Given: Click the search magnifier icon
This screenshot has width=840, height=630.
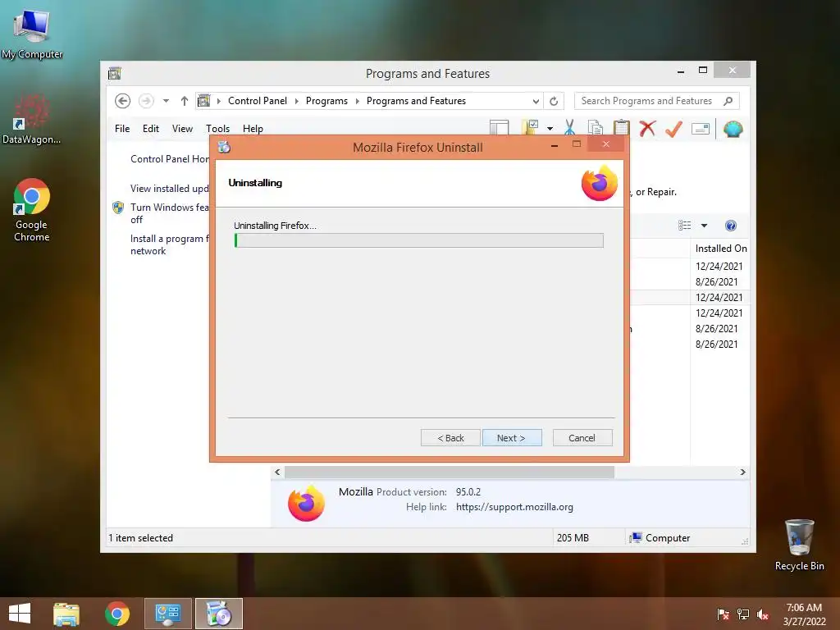Looking at the screenshot, I should pos(728,101).
